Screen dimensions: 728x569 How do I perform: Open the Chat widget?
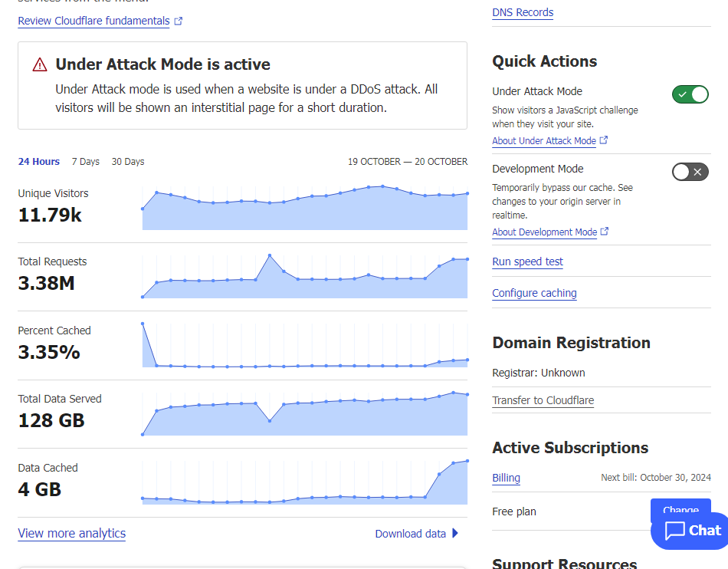691,531
